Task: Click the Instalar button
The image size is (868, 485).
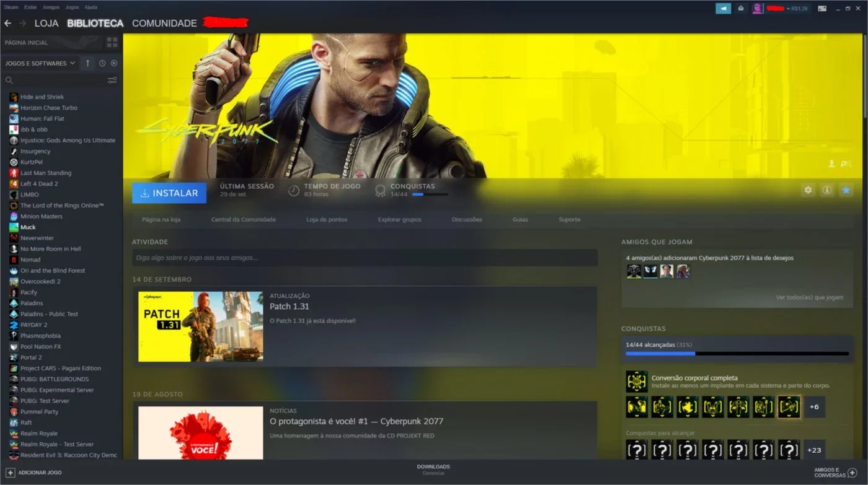Action: coord(169,193)
